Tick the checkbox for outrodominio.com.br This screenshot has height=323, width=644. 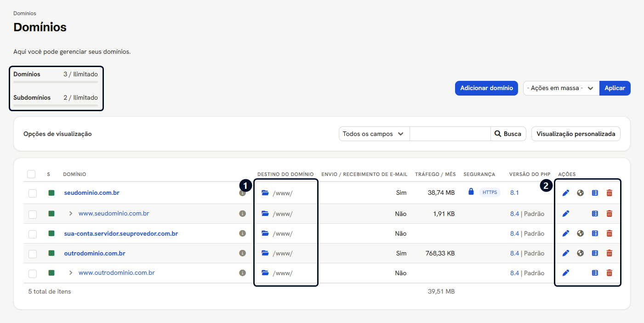point(33,254)
